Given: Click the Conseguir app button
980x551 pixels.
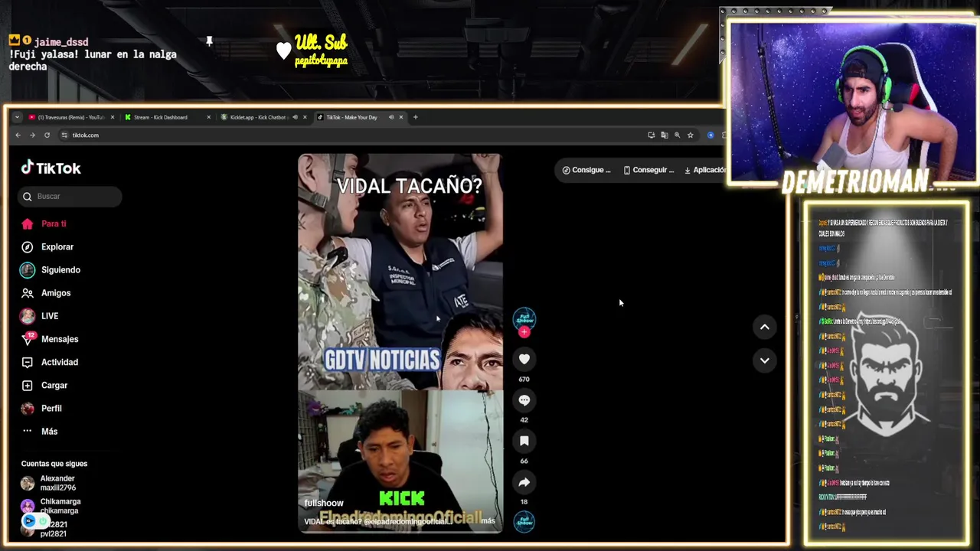Looking at the screenshot, I should 649,170.
